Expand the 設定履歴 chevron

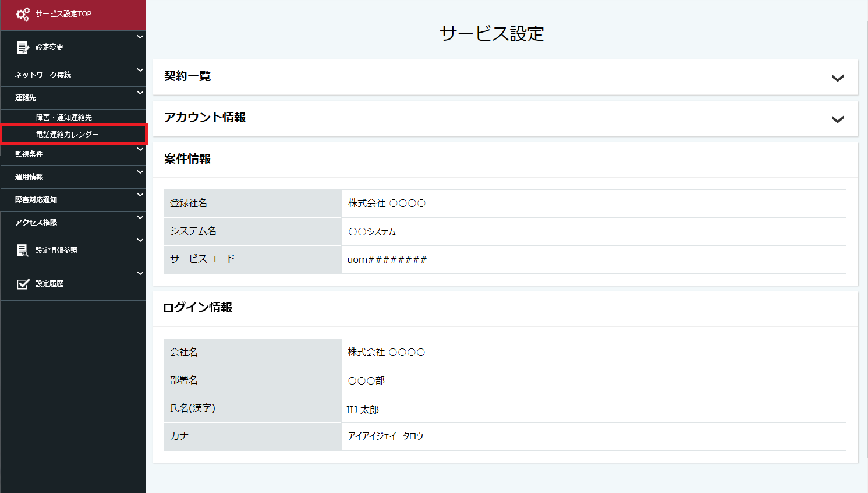click(140, 273)
